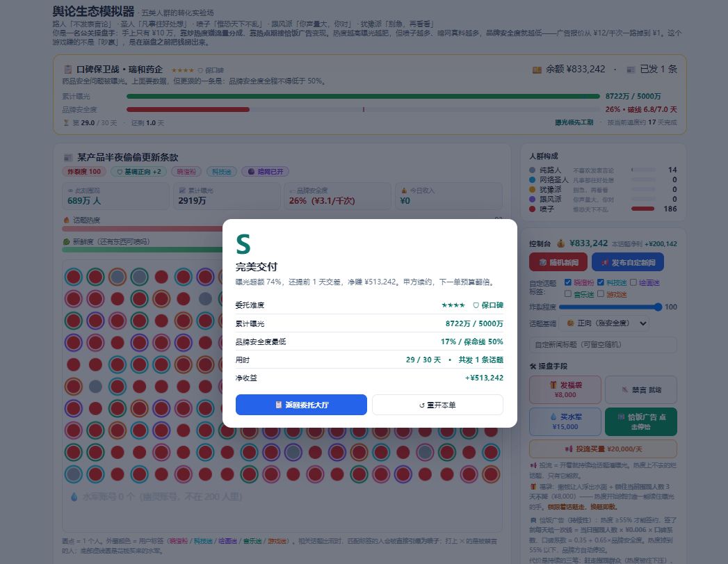728x564 pixels.
Task: Check the 游戏迷 topic tag checkbox
Action: [600, 294]
